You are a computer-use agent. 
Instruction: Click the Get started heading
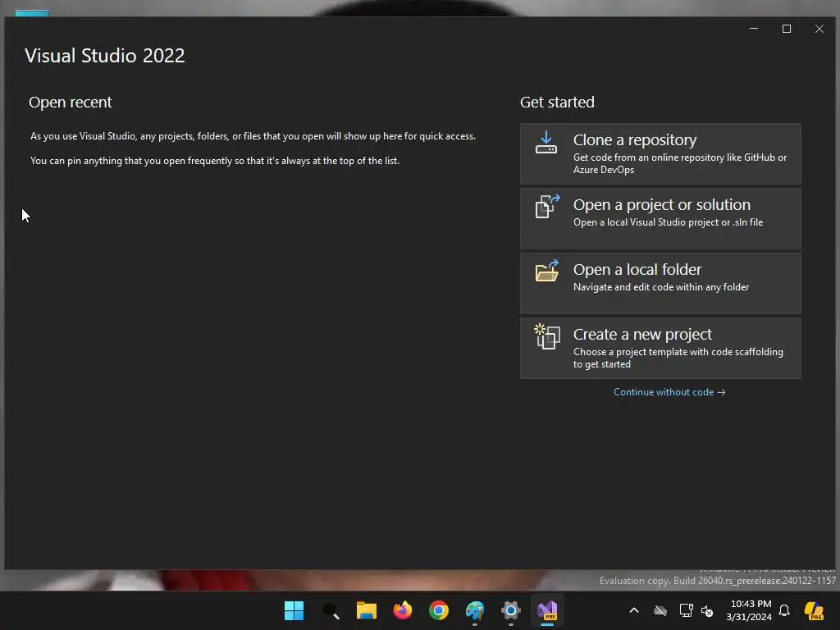(x=557, y=103)
